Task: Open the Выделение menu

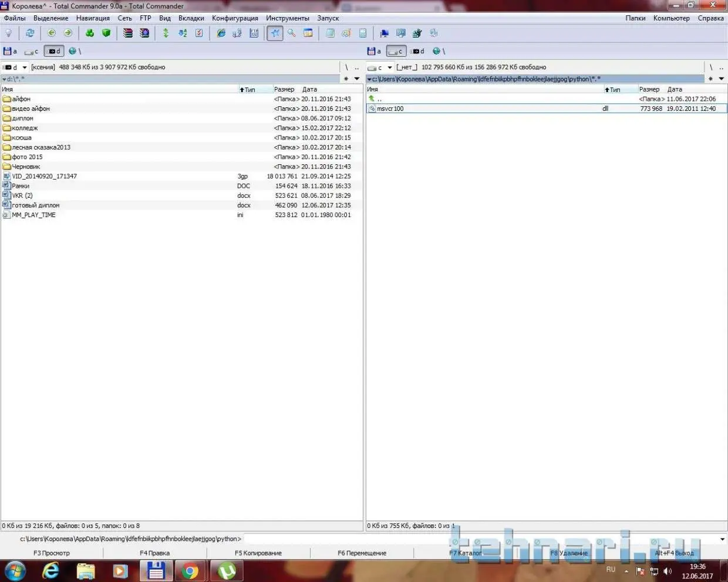Action: [51, 18]
